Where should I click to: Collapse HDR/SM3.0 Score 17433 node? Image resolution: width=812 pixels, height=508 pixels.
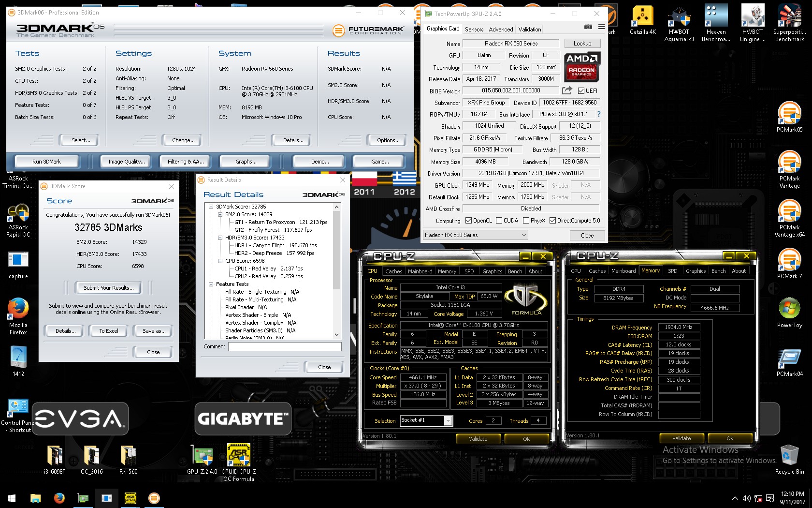pyautogui.click(x=220, y=238)
